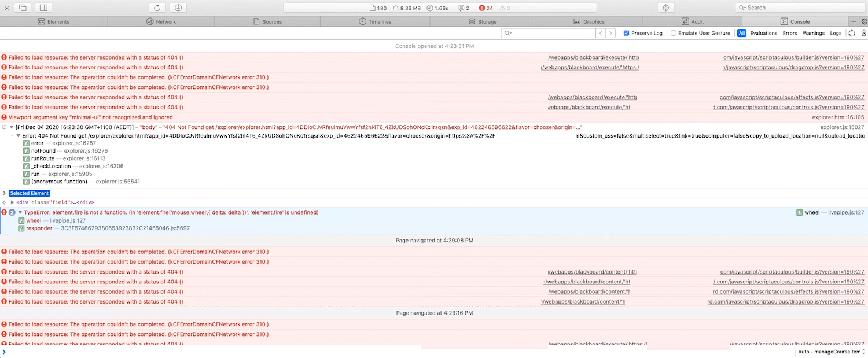Filter console by Evaluations
Viewport: 868px width, 358px height.
[764, 33]
